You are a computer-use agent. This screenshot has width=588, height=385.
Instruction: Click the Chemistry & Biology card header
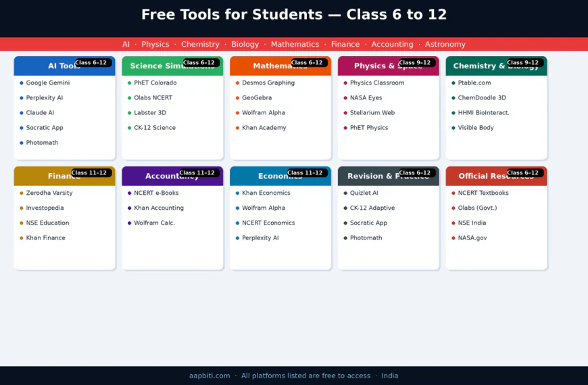[x=497, y=66]
